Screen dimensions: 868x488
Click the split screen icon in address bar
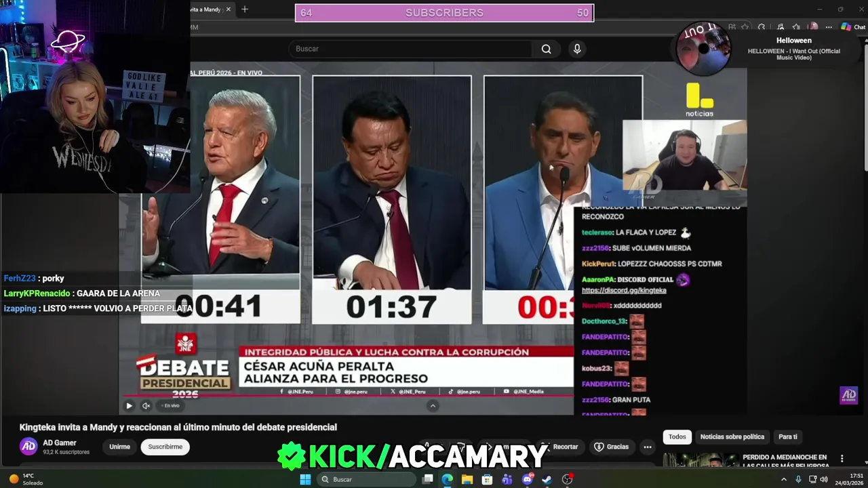click(732, 27)
